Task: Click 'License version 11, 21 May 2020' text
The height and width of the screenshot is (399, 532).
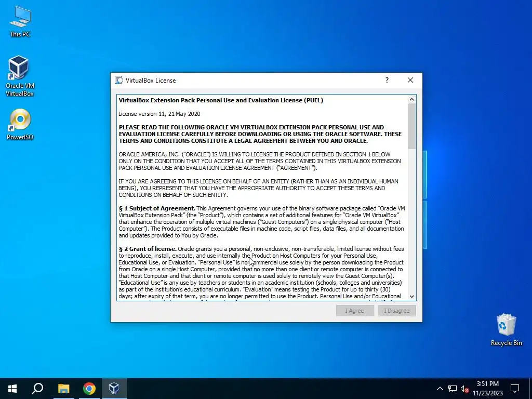Action: 159,114
